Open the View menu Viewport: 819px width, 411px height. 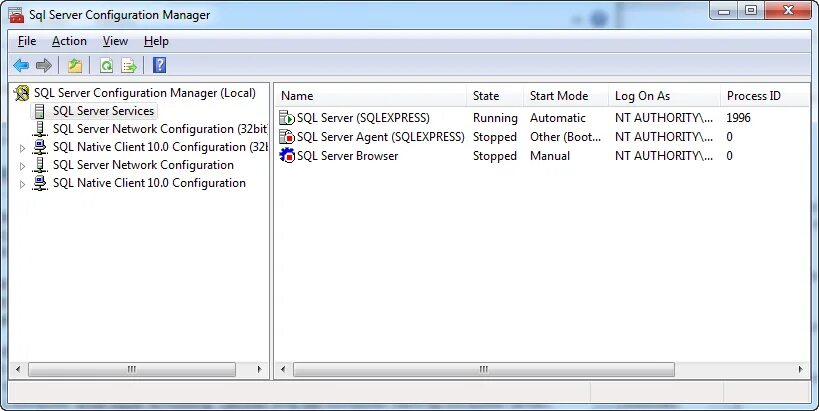(115, 41)
